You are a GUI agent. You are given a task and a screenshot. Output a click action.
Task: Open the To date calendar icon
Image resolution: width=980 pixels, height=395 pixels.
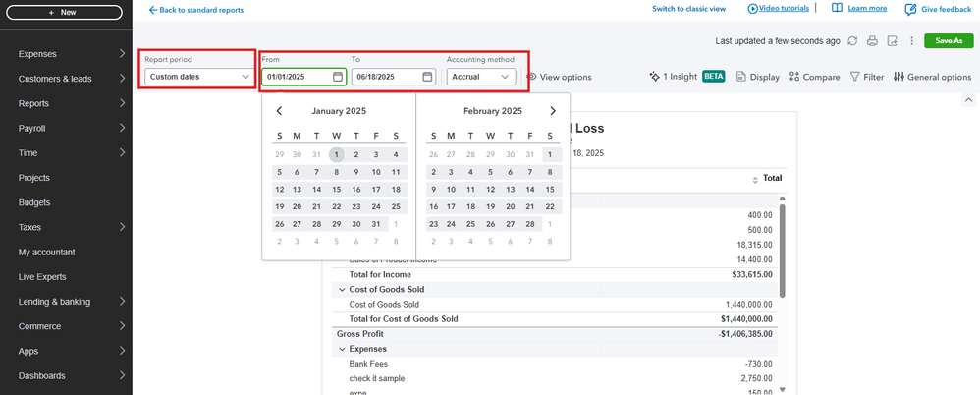pyautogui.click(x=427, y=77)
